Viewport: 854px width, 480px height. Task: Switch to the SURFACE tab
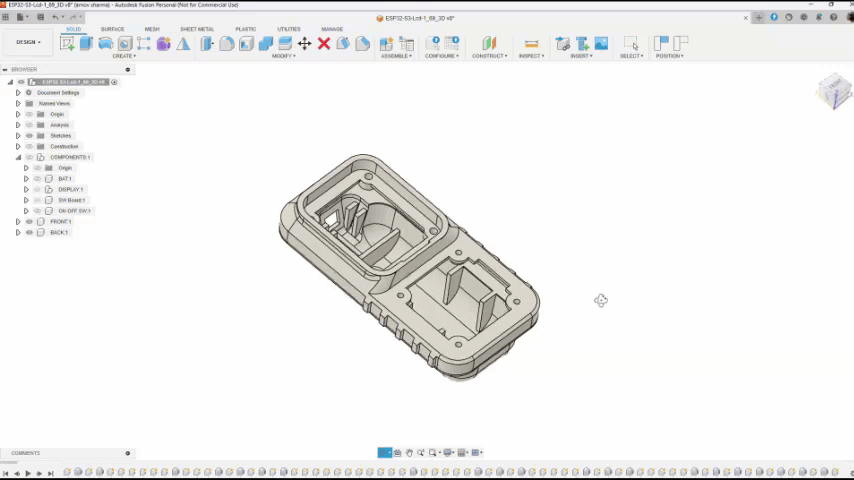(113, 29)
